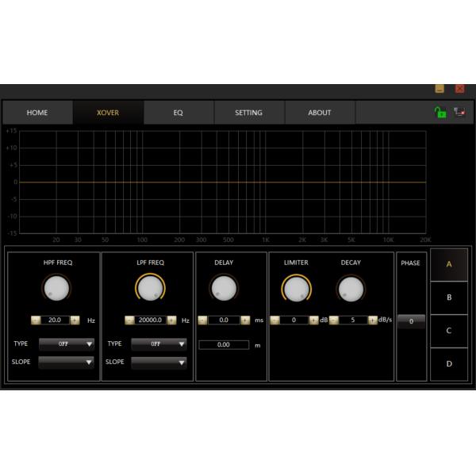This screenshot has height=476, width=476.
Task: Open the LPF SLOPE dropdown
Action: coord(159,363)
